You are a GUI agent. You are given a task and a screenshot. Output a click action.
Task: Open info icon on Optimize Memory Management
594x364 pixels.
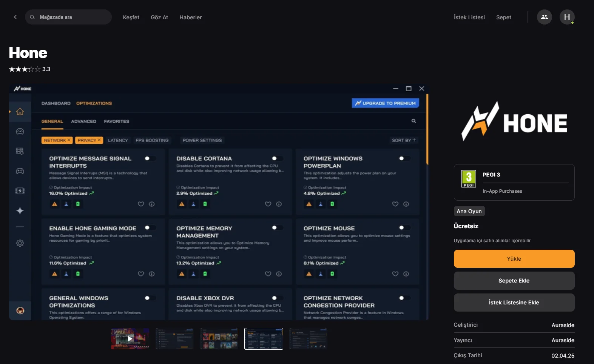(279, 274)
